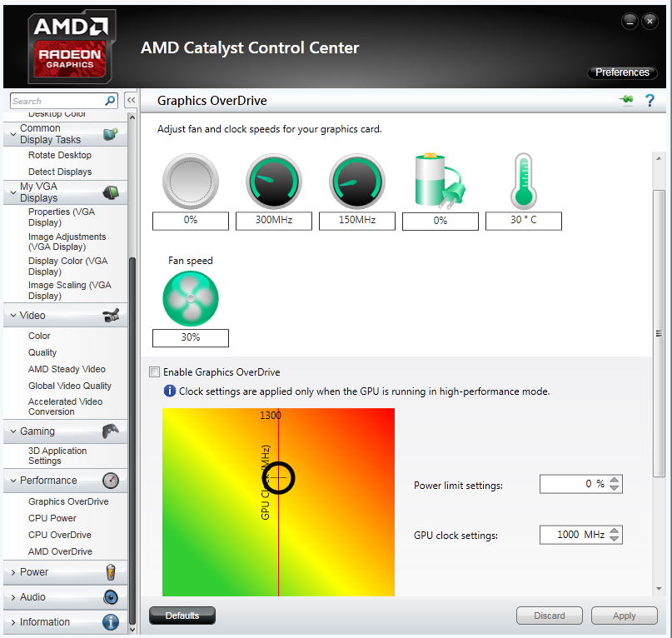Open Detect Displays page
Viewport: 672px width, 638px height.
click(x=60, y=172)
